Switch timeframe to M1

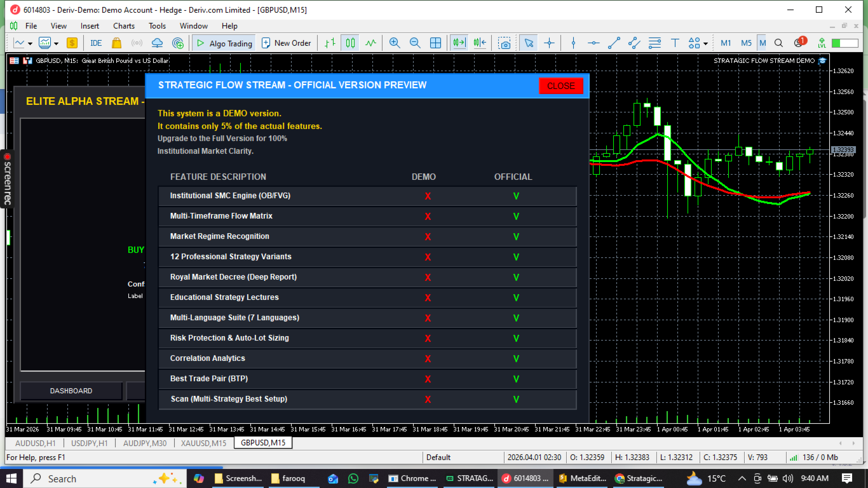[x=726, y=43]
